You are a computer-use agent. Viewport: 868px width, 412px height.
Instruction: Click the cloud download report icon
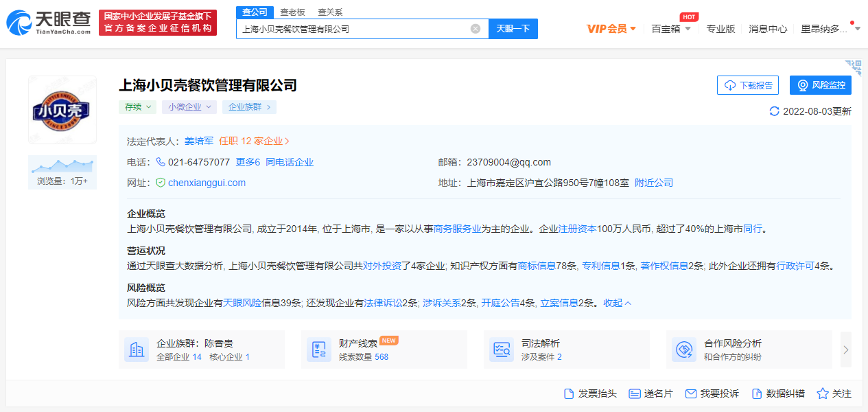point(730,86)
